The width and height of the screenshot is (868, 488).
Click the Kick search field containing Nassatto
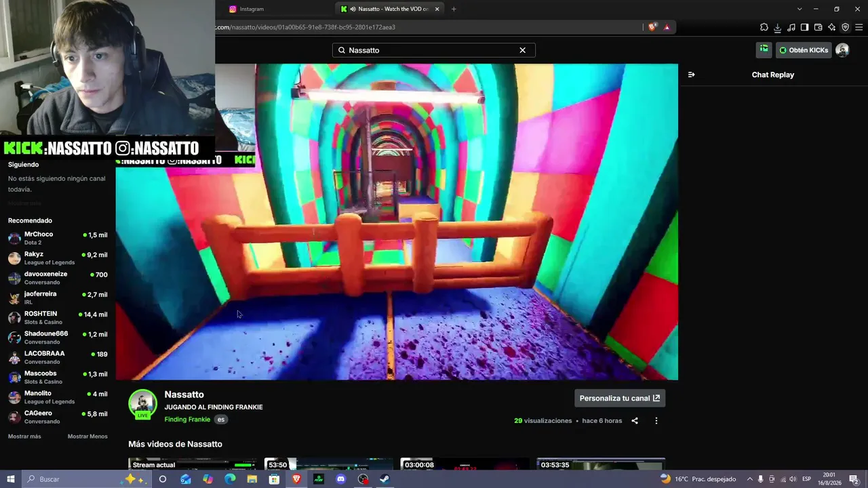[x=434, y=50]
